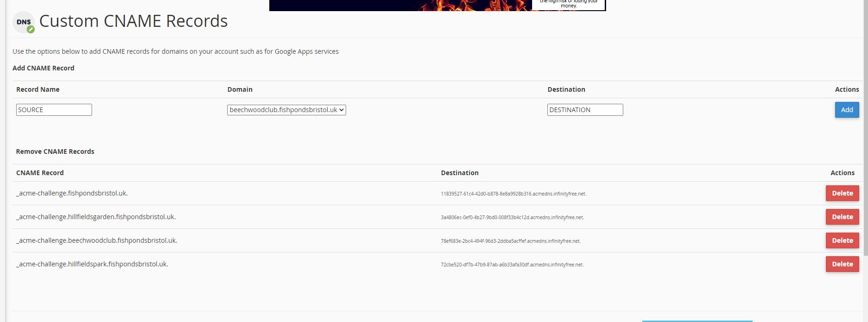868x322 pixels.
Task: Delete the _acme-challenge.fishpondsbristol.uk record
Action: click(x=842, y=193)
